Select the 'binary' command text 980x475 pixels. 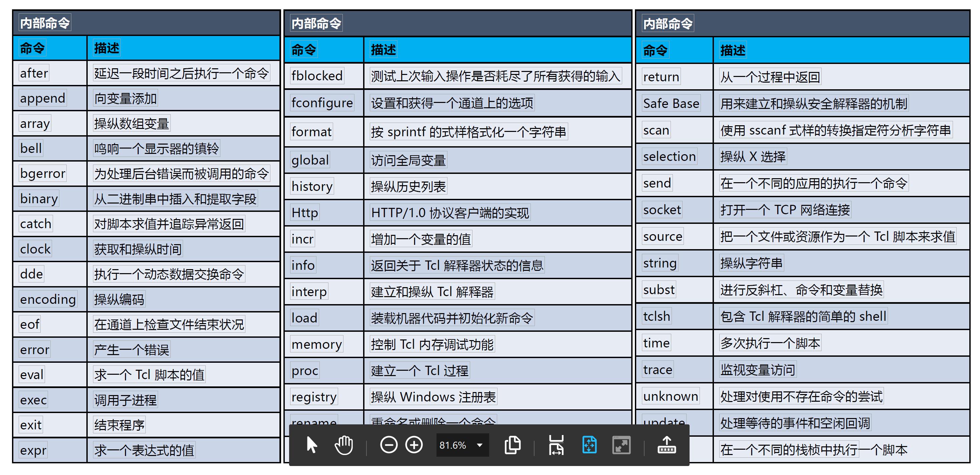point(39,199)
